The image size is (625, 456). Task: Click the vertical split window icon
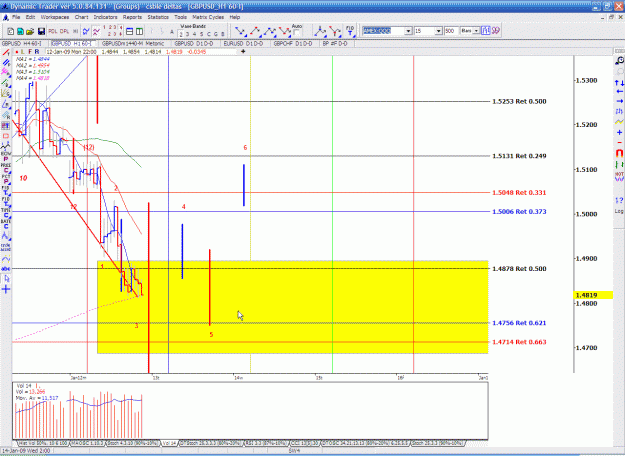tap(139, 31)
